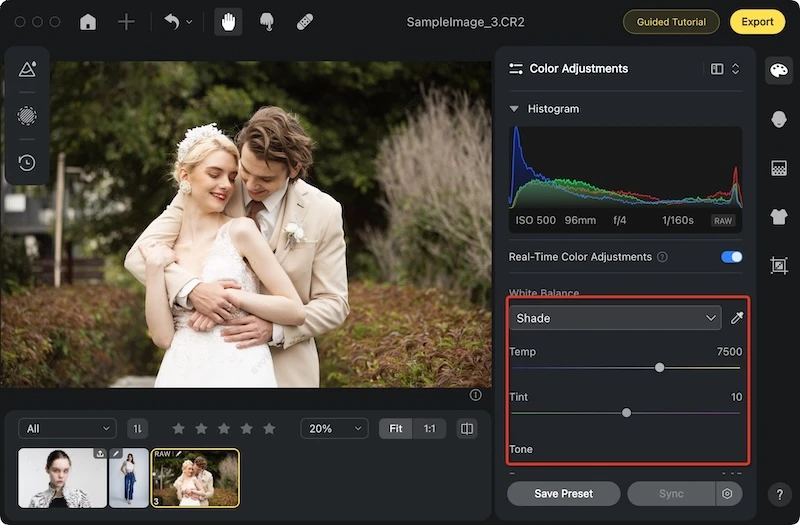Image resolution: width=800 pixels, height=525 pixels.
Task: Open the undo history dropdown chevron
Action: pyautogui.click(x=189, y=22)
